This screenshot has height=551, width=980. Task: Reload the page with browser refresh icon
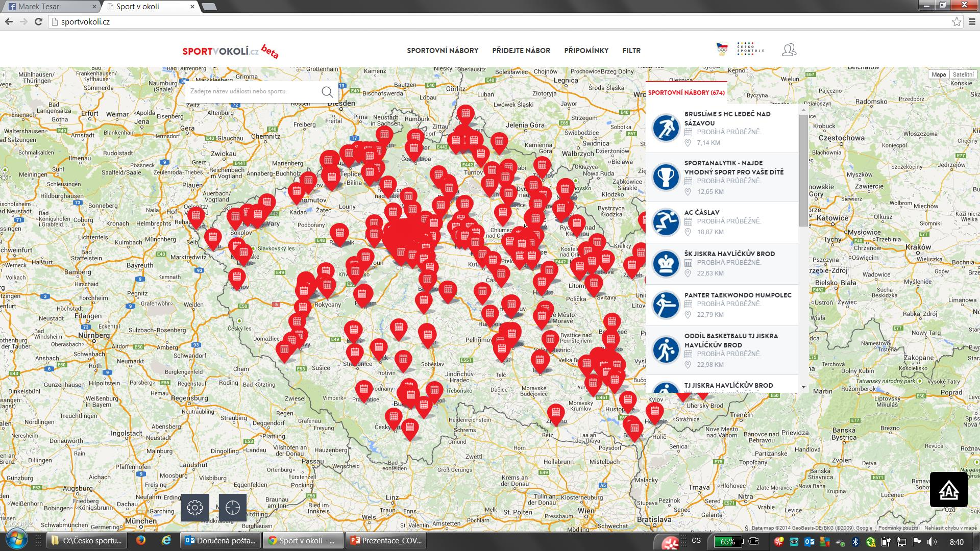(x=38, y=21)
